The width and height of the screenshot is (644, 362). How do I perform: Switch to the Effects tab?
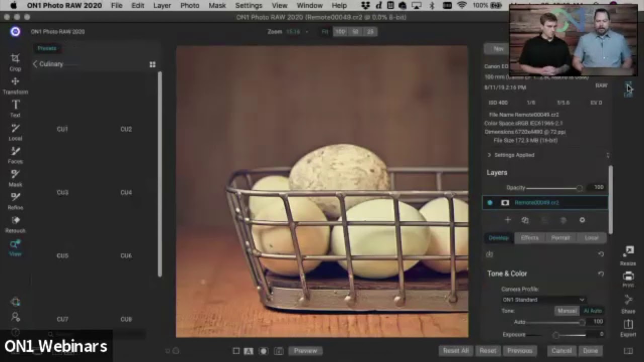tap(529, 238)
